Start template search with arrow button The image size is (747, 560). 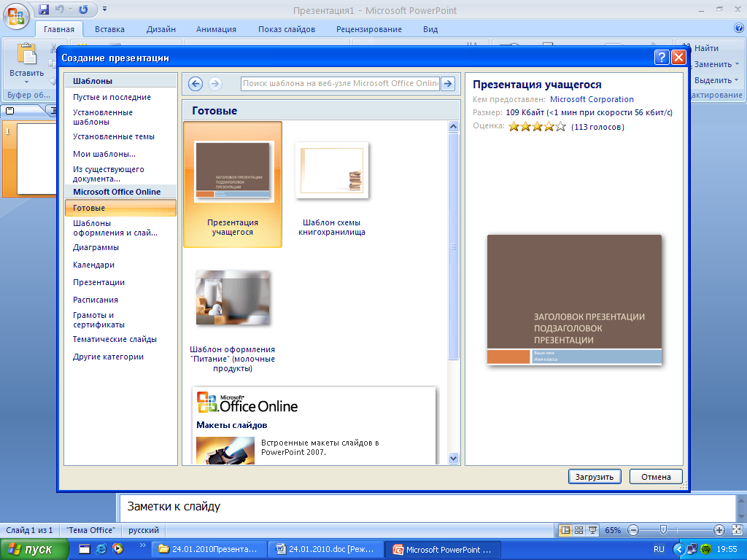tap(448, 83)
